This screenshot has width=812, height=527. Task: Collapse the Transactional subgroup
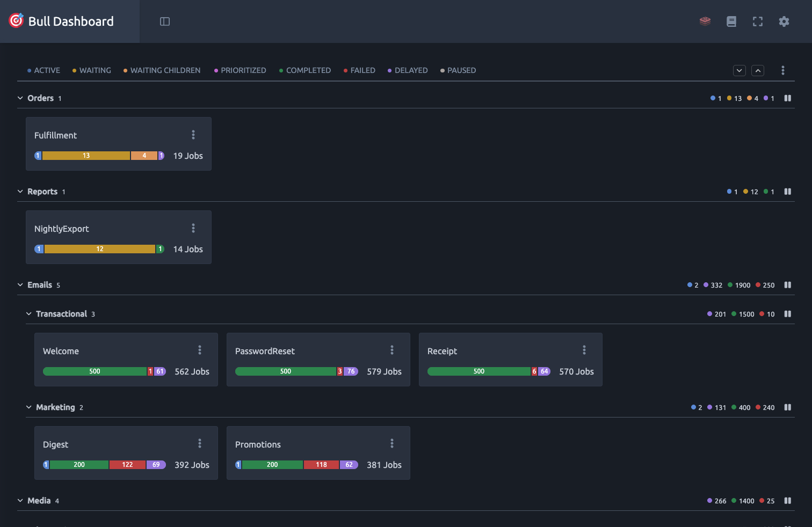click(29, 314)
